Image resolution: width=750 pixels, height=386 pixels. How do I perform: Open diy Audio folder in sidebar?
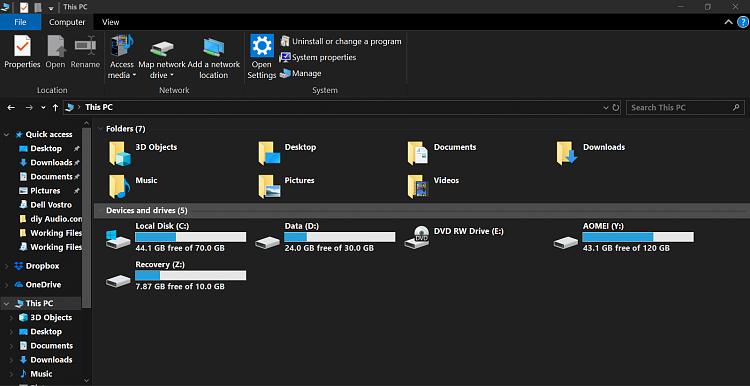pos(56,219)
